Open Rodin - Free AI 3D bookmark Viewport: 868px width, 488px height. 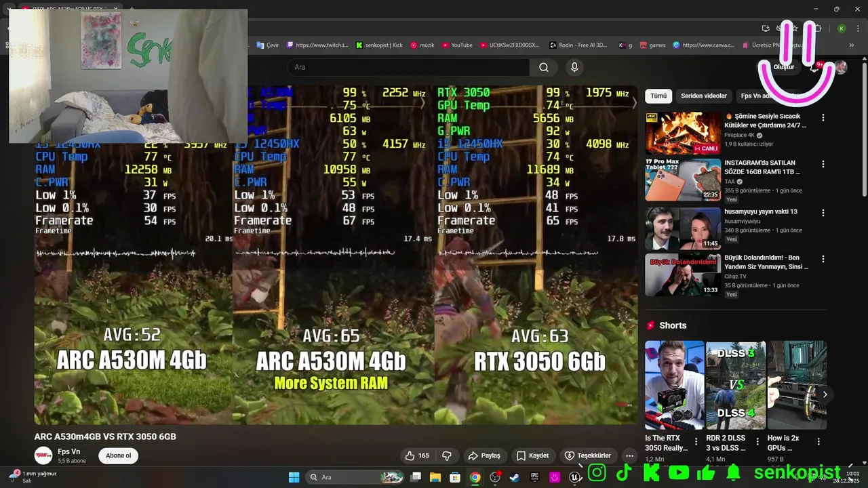point(578,45)
